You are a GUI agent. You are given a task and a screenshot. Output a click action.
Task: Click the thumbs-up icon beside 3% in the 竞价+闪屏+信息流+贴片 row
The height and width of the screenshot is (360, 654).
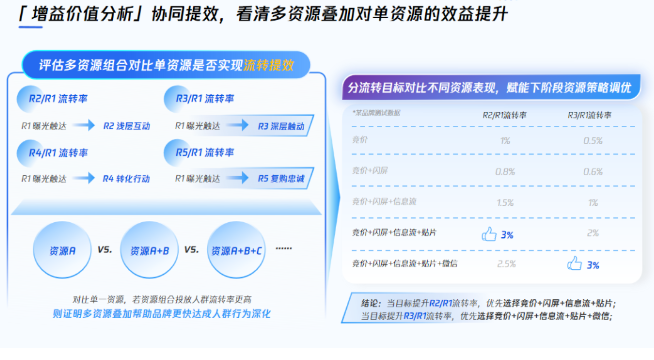(x=489, y=234)
